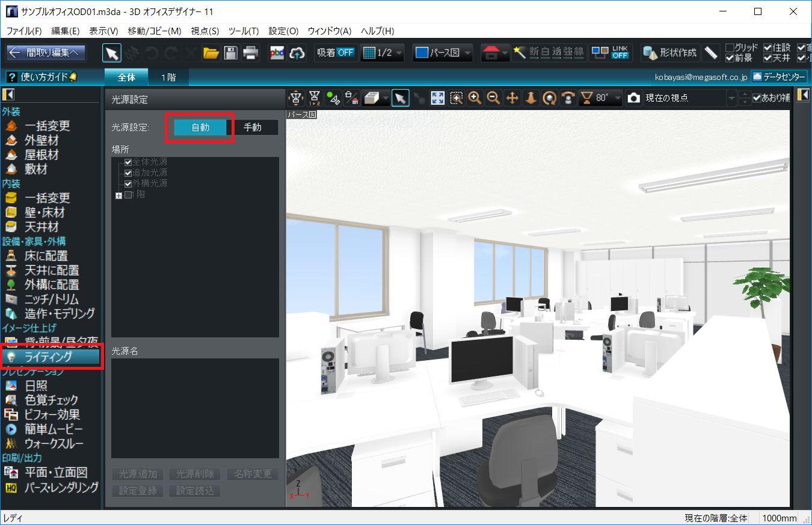
Task: Click the zoom out magnifier icon
Action: point(493,98)
